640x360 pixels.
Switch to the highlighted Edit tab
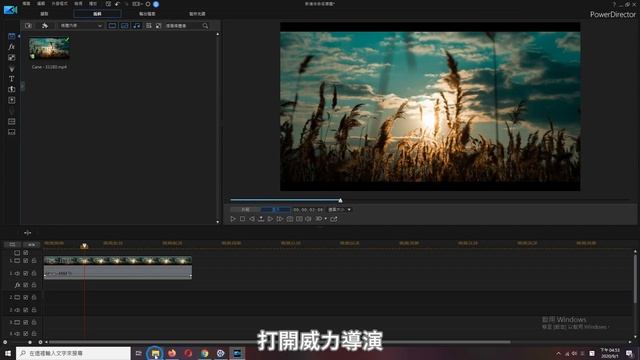(x=97, y=14)
